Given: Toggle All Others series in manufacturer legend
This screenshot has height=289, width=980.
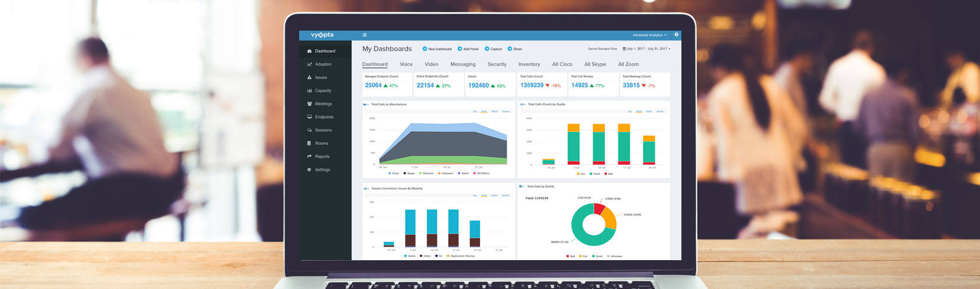Looking at the screenshot, I should pos(482,174).
